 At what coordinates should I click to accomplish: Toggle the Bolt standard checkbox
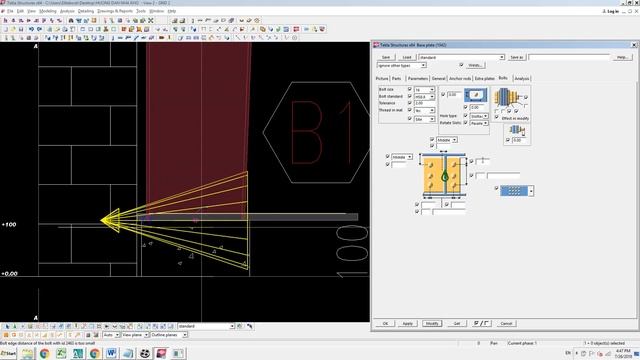[410, 96]
